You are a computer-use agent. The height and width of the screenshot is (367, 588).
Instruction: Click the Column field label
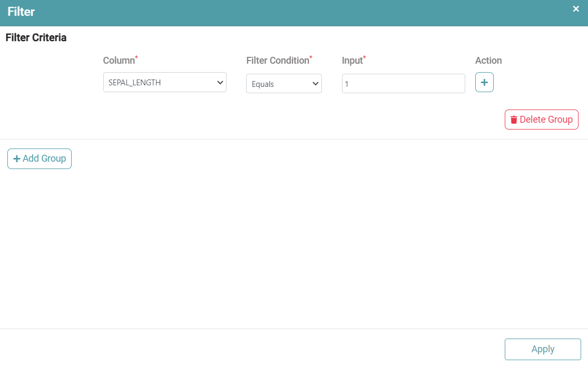[x=119, y=61]
